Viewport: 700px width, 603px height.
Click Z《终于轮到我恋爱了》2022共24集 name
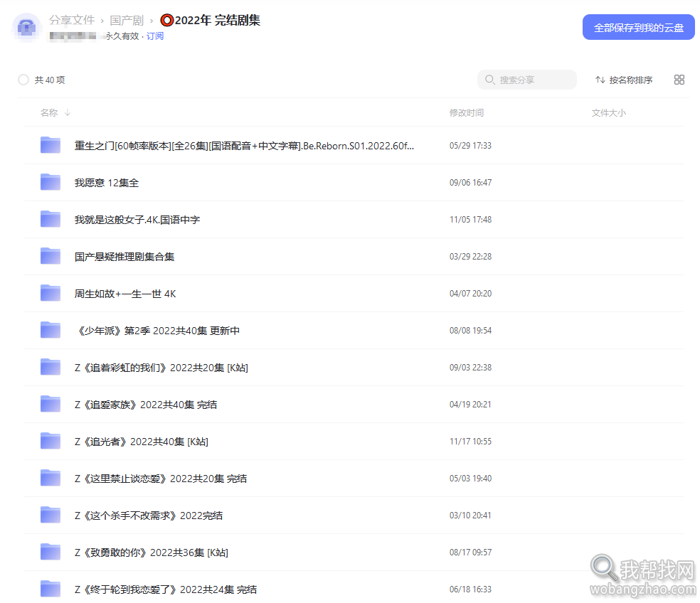[x=166, y=589]
